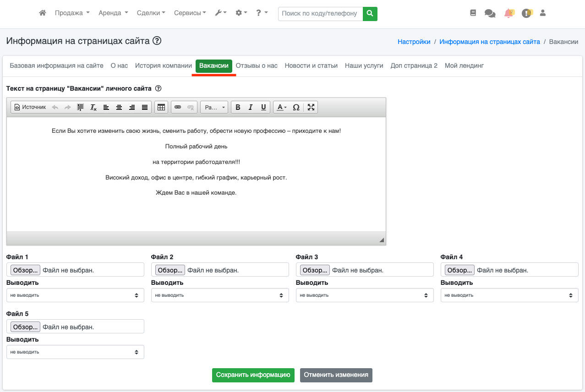Insert a table in the editor
Viewport: 585px width, 392px height.
(x=161, y=107)
